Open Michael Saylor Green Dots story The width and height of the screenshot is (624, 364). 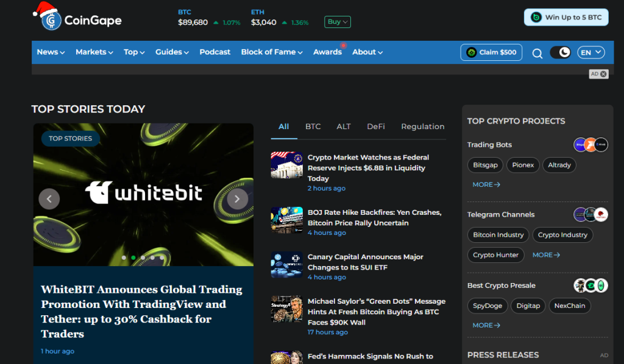click(377, 312)
